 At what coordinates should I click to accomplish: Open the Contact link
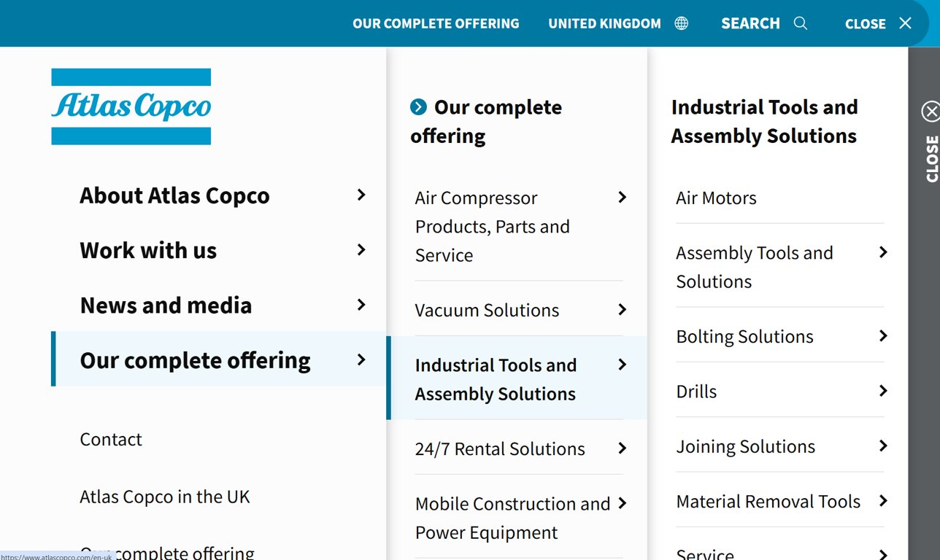(x=111, y=439)
